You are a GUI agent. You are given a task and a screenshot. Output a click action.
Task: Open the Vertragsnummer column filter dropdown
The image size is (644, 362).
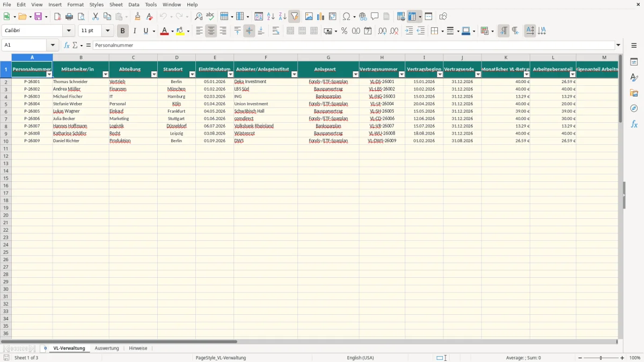pos(402,75)
